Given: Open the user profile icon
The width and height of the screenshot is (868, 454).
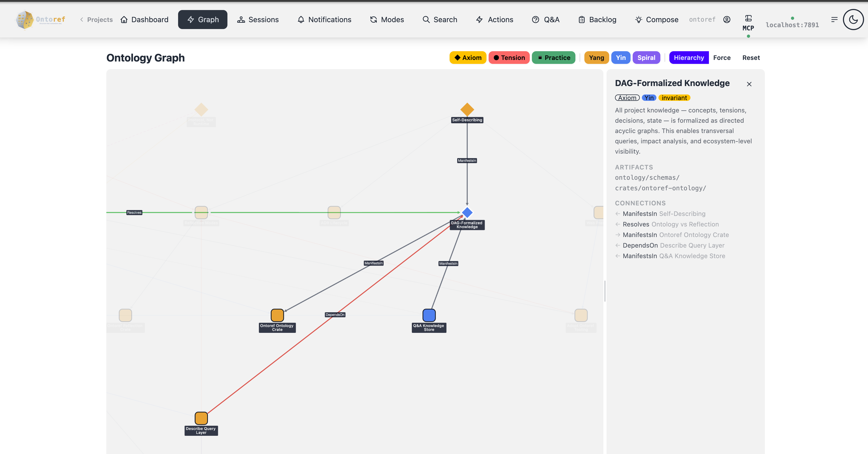Looking at the screenshot, I should [x=727, y=20].
